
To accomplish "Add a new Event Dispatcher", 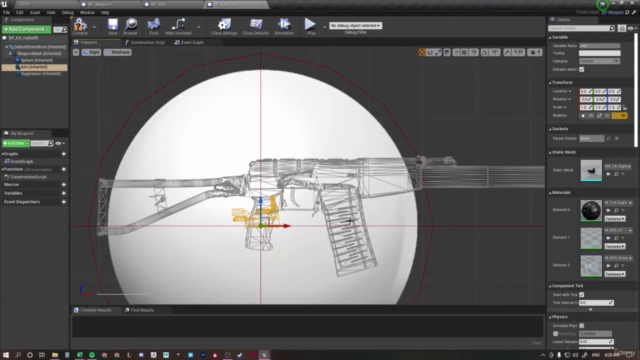I will [x=64, y=202].
